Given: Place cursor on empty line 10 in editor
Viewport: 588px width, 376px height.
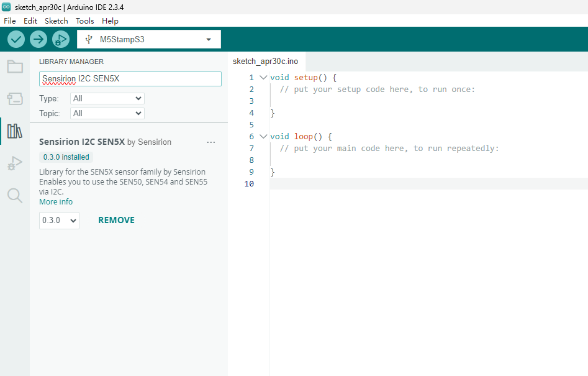Looking at the screenshot, I should [428, 183].
